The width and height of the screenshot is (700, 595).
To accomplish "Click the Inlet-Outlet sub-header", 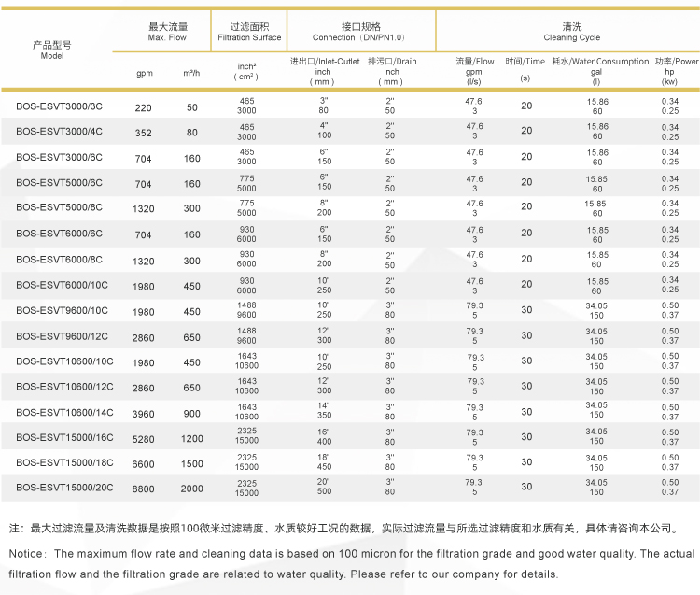I will pyautogui.click(x=325, y=72).
